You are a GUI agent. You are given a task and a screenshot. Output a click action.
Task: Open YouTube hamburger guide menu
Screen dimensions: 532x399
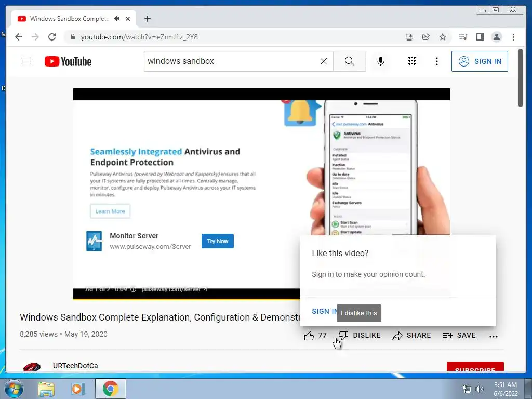tap(26, 61)
